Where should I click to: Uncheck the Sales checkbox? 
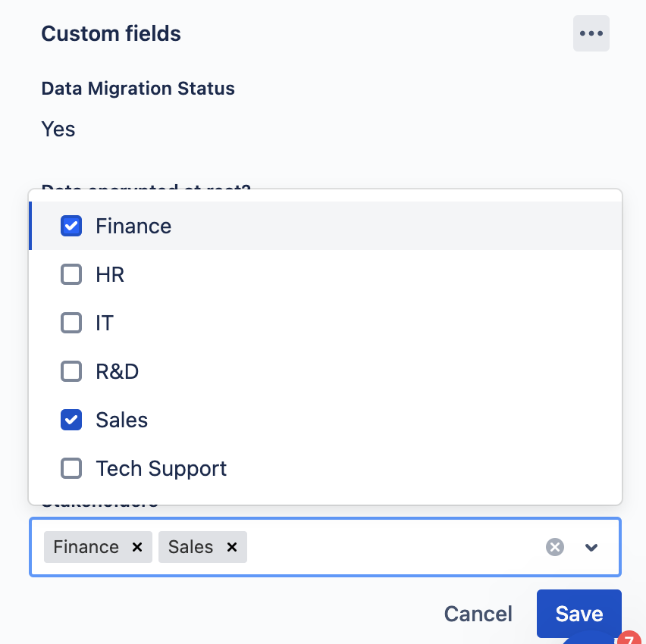tap(71, 420)
